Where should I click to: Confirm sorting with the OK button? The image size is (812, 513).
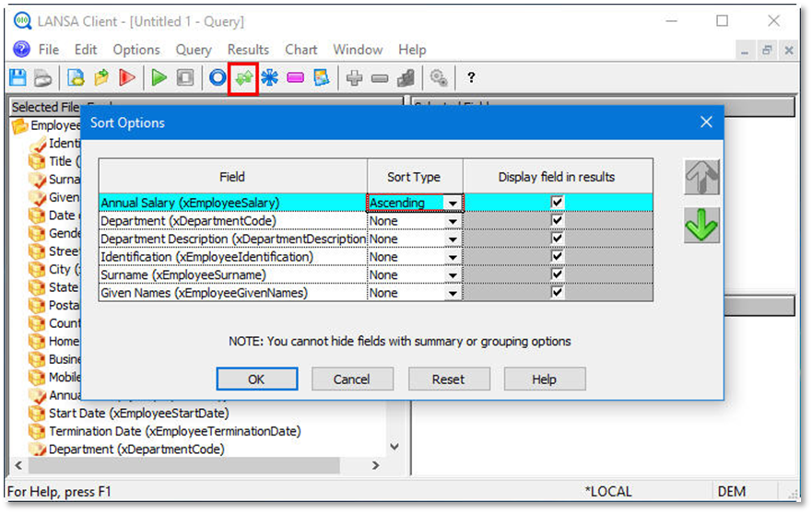tap(257, 379)
